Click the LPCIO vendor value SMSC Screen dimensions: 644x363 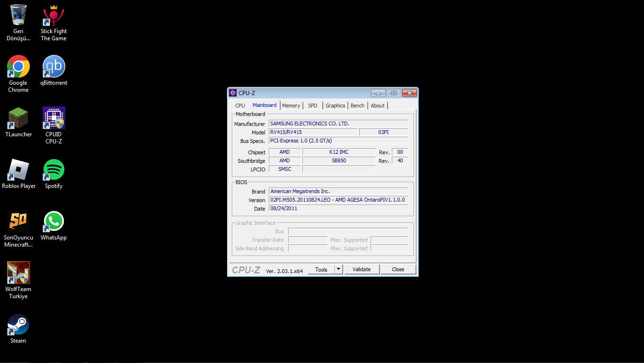tap(285, 169)
